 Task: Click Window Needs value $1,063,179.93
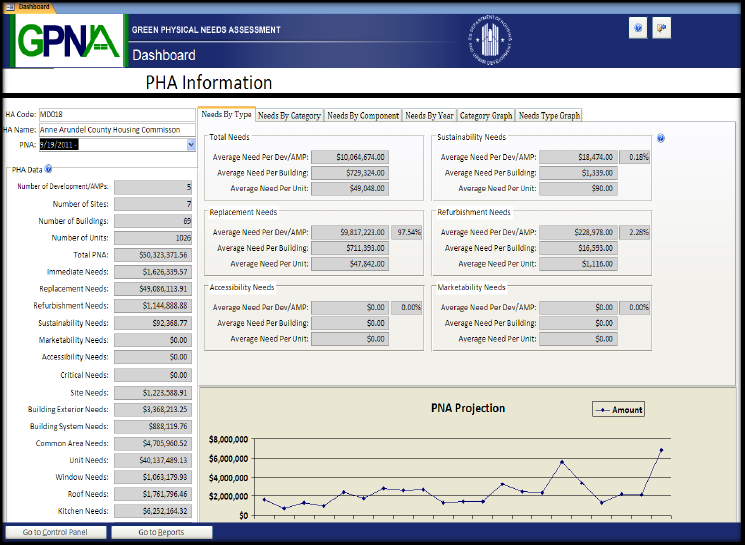(153, 477)
